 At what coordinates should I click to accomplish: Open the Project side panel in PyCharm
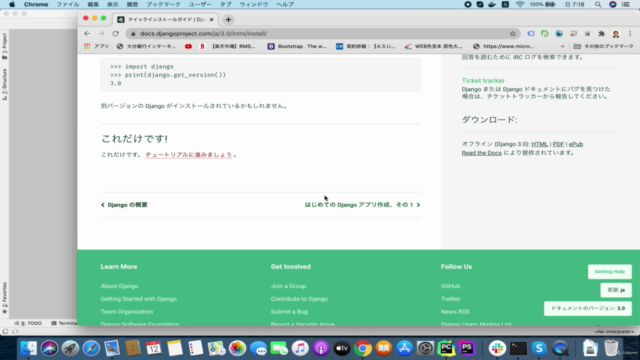coord(4,46)
